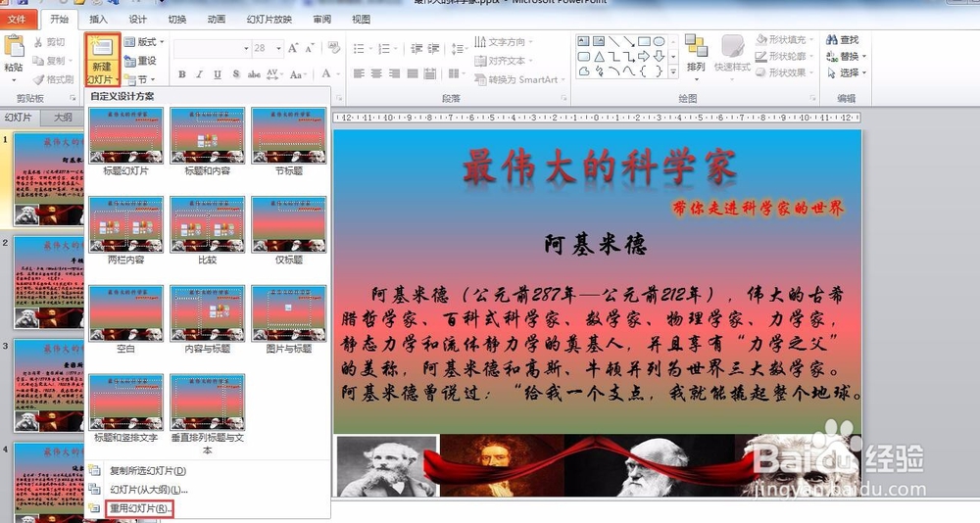Click the Center alignment icon
This screenshot has width=980, height=523.
[376, 73]
